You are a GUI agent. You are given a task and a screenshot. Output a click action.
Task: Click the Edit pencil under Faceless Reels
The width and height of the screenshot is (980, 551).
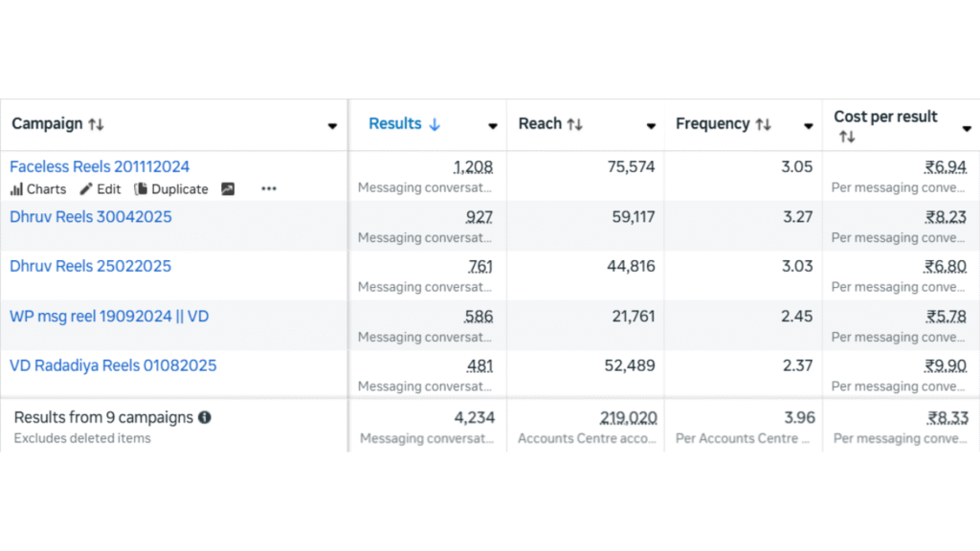(100, 189)
